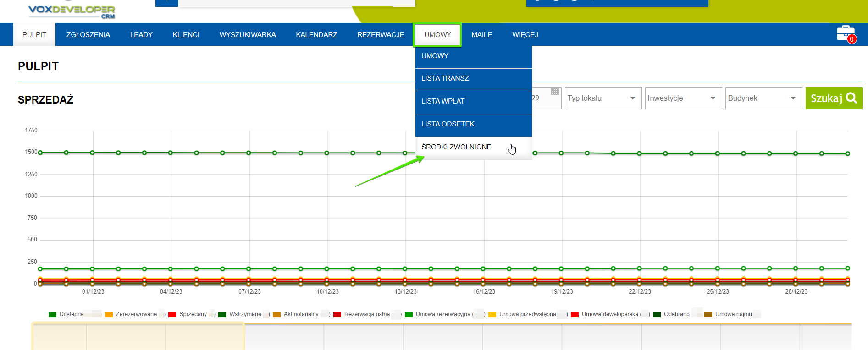Toggle the Zarezerwowane legend entry
Viewport: 868px width, 350px height.
pyautogui.click(x=136, y=314)
